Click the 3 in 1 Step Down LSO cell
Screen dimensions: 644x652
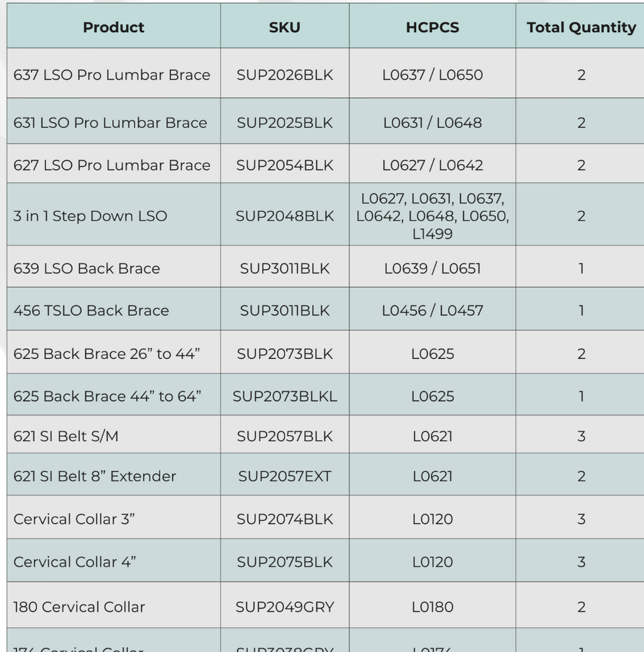tap(114, 214)
